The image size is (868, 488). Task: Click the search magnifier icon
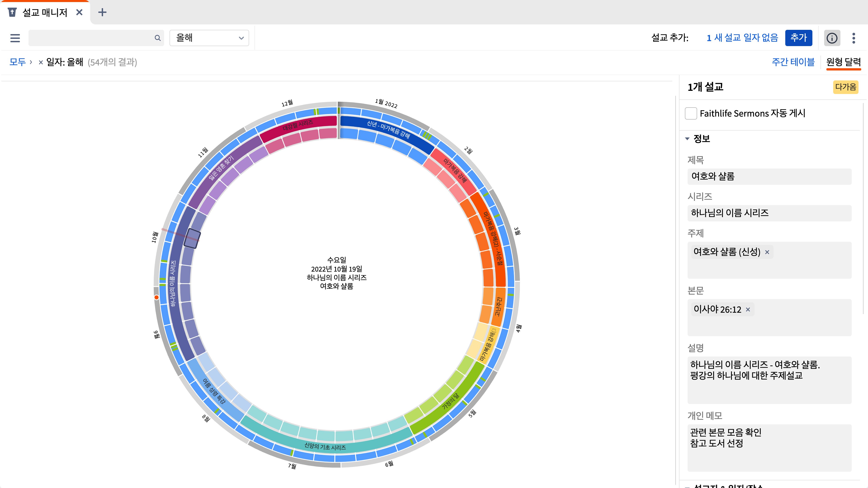pos(157,38)
